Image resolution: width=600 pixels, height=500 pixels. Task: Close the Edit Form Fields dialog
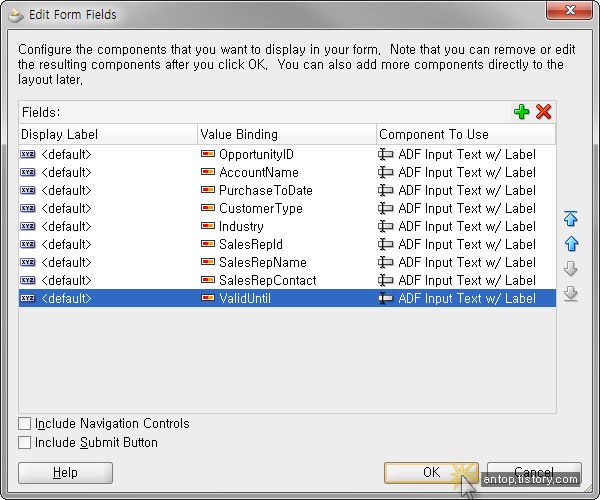570,10
